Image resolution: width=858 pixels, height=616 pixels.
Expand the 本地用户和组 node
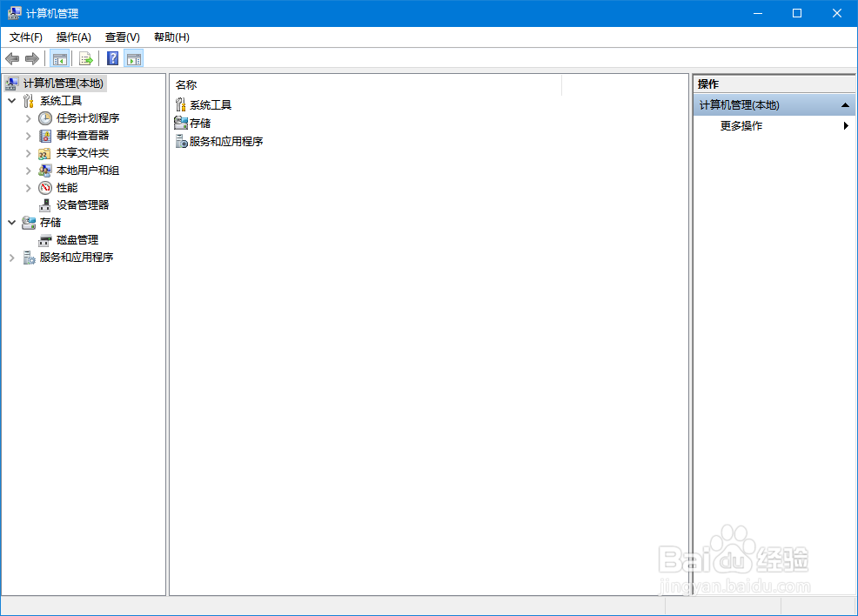[x=29, y=171]
